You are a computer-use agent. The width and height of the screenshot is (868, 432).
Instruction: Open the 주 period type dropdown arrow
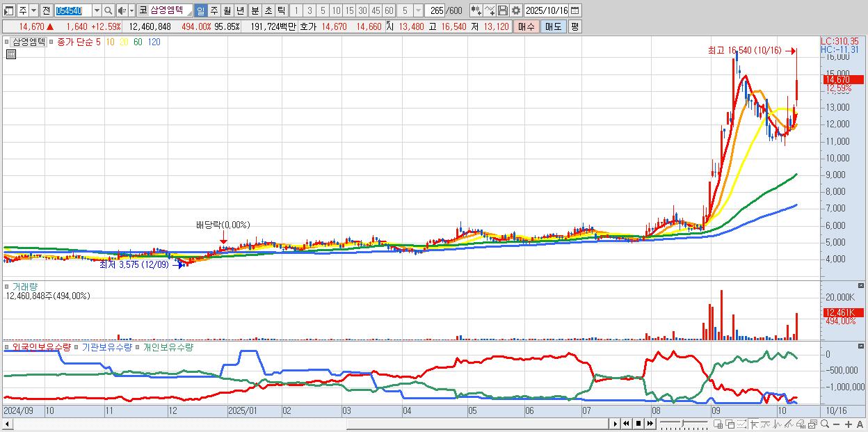point(33,10)
